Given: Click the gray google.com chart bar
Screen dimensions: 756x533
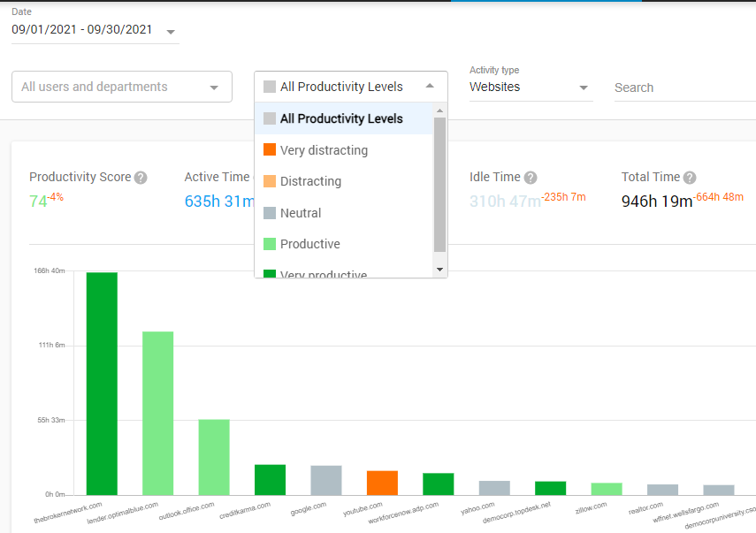Looking at the screenshot, I should (326, 480).
